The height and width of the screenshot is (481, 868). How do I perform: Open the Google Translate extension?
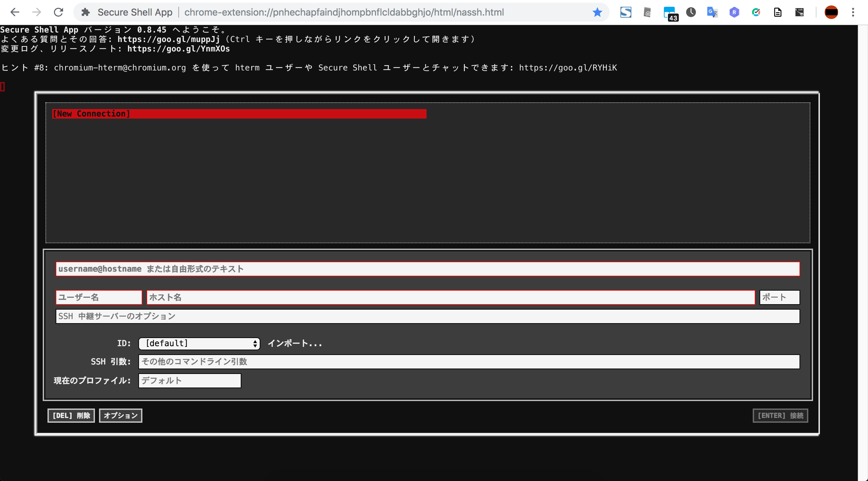712,12
